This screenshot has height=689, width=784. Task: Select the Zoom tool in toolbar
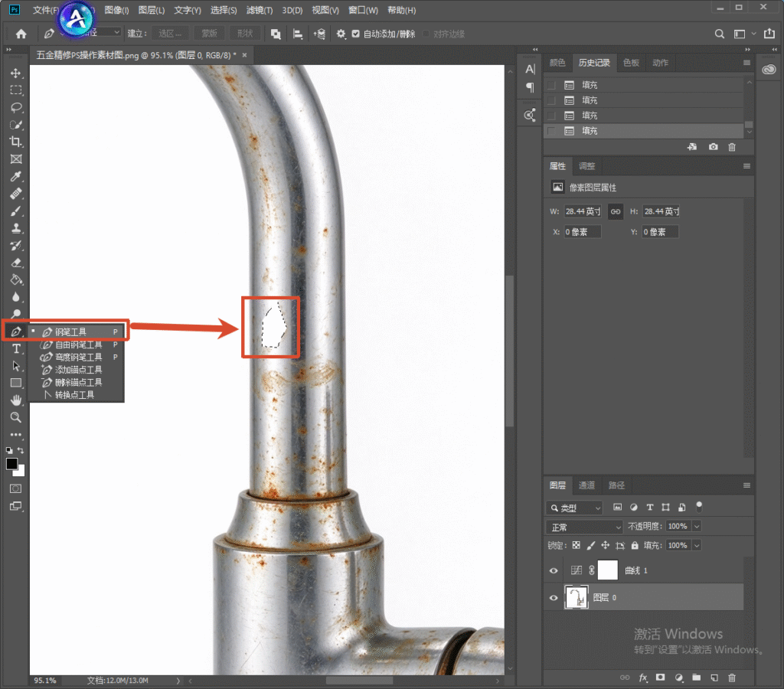click(16, 417)
